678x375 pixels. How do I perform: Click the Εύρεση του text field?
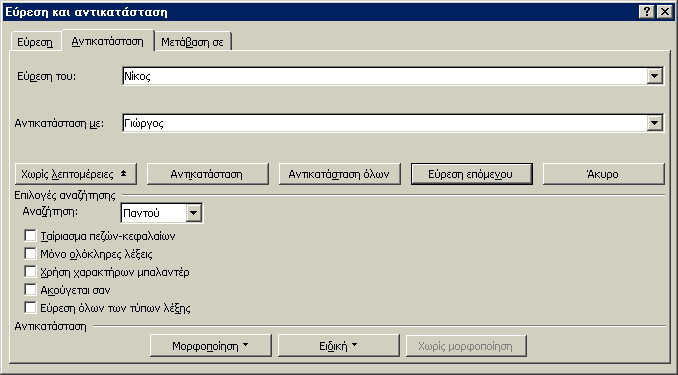pyautogui.click(x=385, y=77)
